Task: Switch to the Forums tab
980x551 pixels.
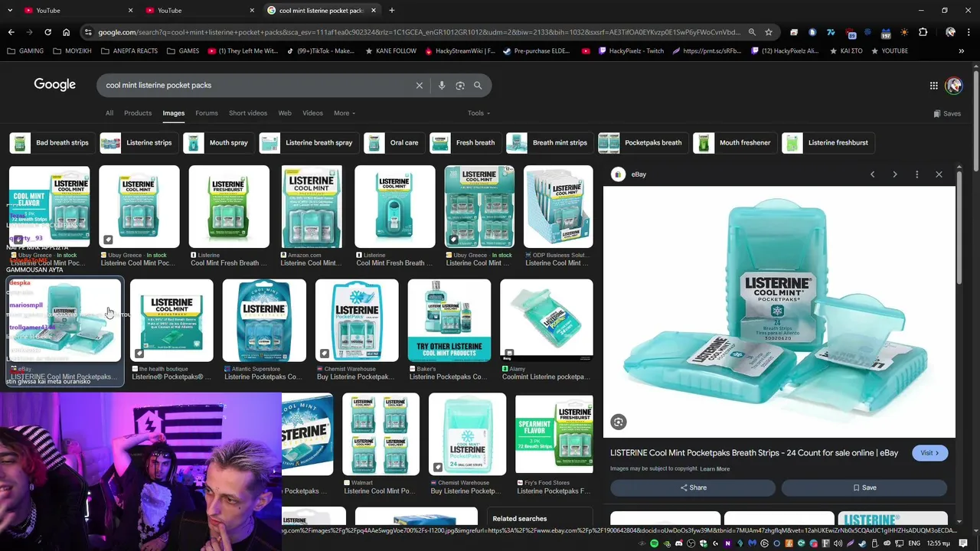Action: click(x=207, y=113)
